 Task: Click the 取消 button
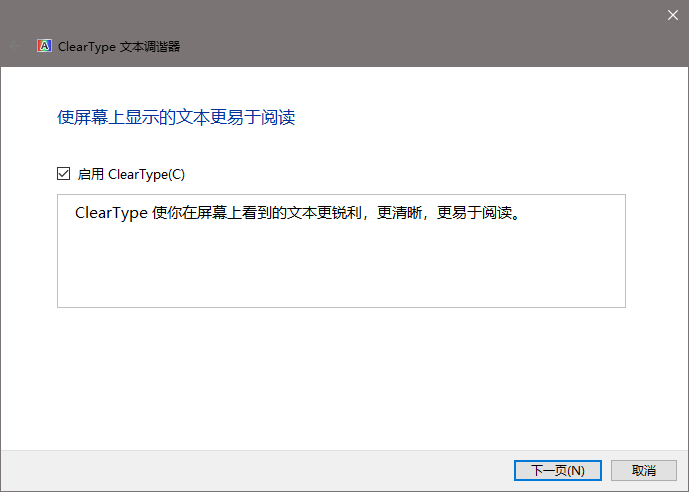coord(644,470)
